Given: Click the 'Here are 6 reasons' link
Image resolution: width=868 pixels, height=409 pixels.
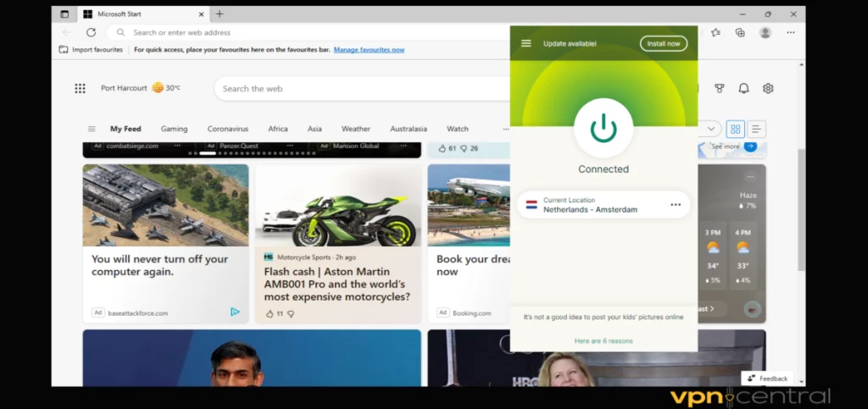Looking at the screenshot, I should pyautogui.click(x=603, y=340).
